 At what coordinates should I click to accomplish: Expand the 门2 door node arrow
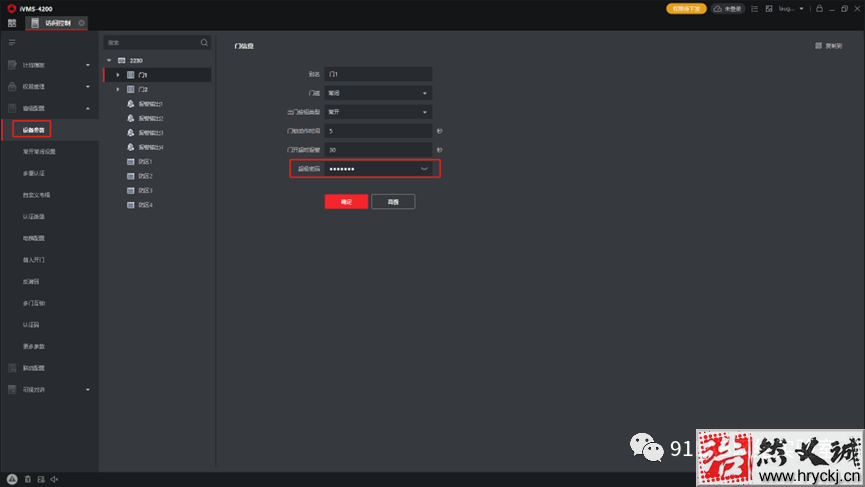click(x=118, y=89)
